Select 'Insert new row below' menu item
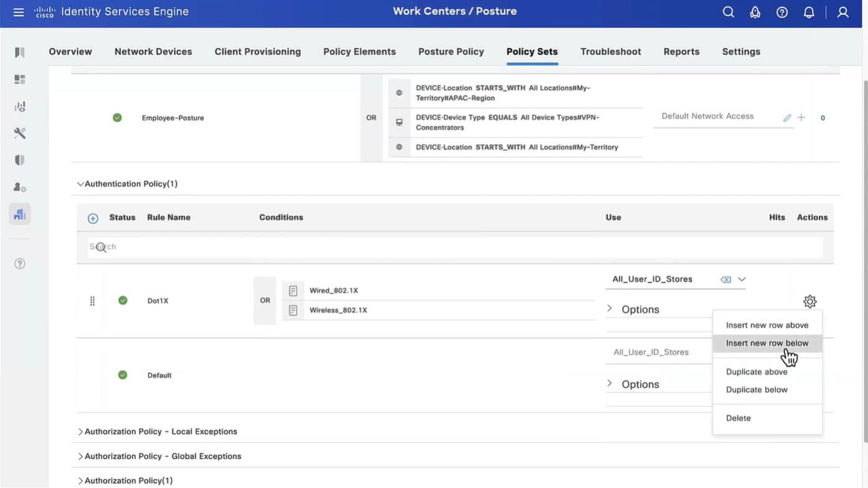 point(767,343)
